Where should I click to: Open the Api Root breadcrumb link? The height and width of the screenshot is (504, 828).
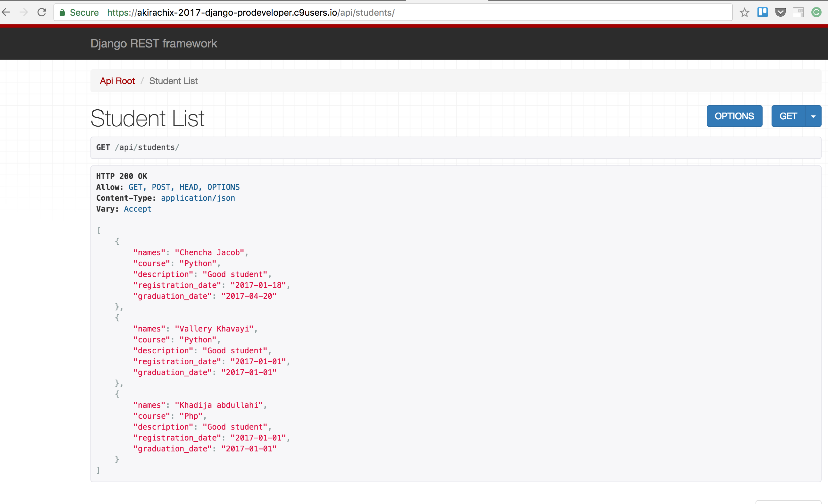117,81
